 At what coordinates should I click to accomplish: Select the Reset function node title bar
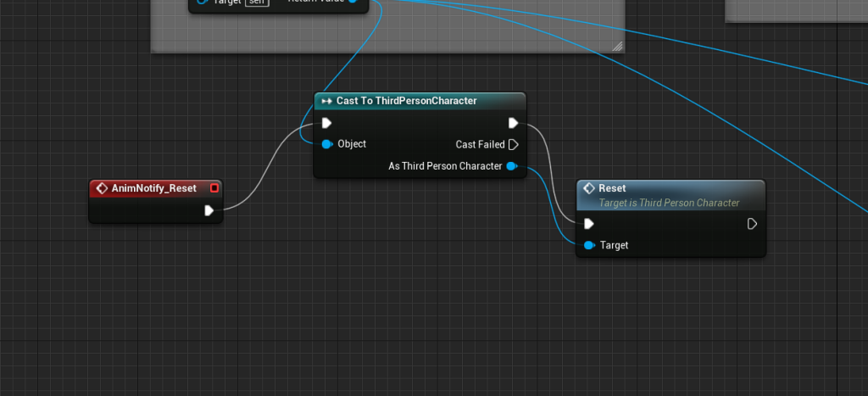click(x=670, y=188)
